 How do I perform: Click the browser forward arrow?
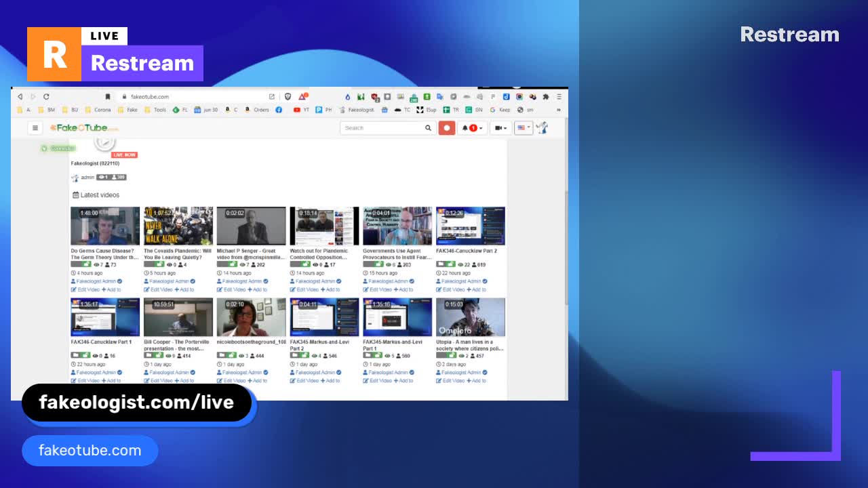pos(33,96)
